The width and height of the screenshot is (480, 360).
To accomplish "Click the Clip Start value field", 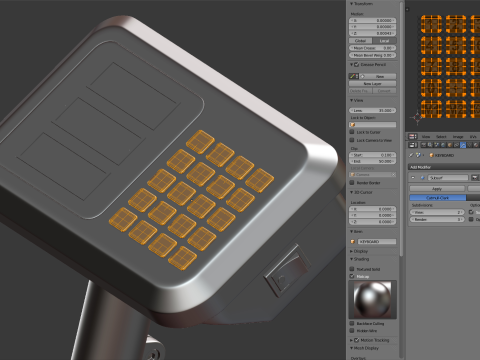I will pyautogui.click(x=373, y=155).
